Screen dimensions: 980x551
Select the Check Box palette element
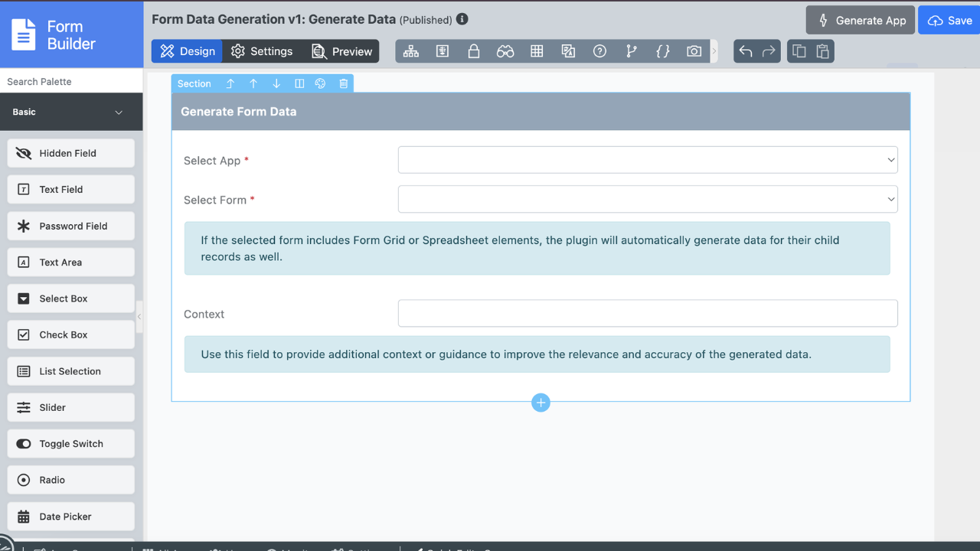[71, 334]
